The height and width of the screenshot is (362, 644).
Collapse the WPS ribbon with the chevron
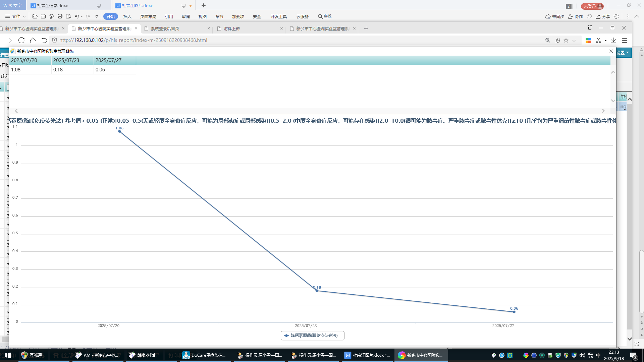coord(636,16)
